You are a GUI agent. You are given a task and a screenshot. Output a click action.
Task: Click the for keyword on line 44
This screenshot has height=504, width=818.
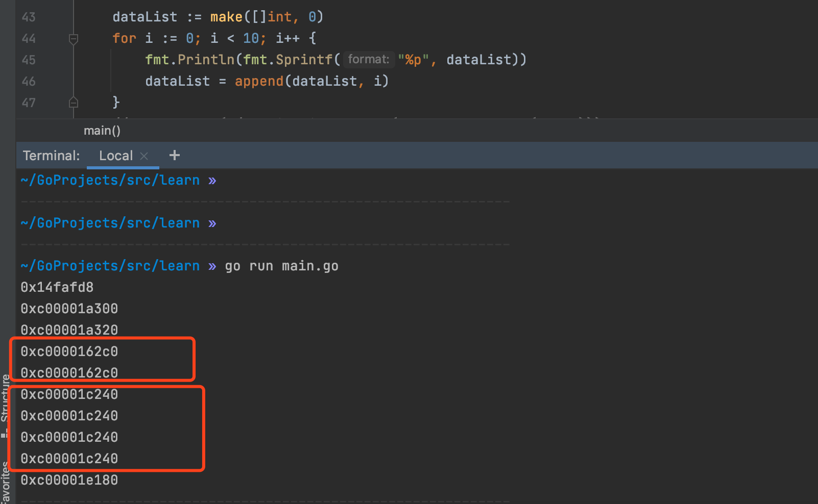pyautogui.click(x=125, y=38)
